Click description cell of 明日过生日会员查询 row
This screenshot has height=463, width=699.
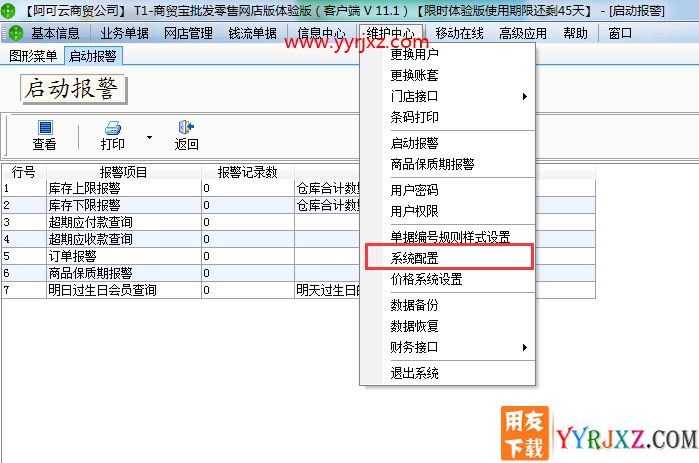point(327,290)
